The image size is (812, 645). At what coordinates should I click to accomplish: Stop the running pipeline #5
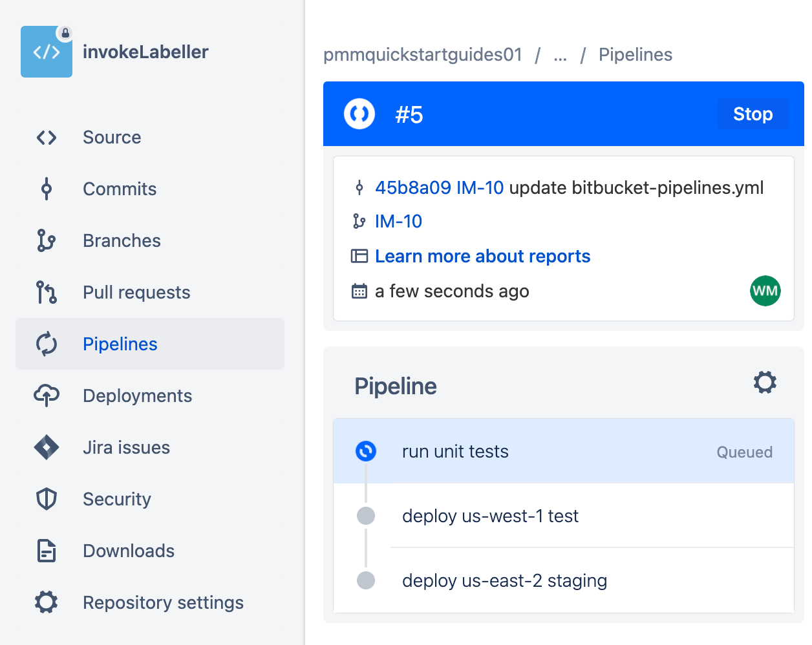(753, 114)
